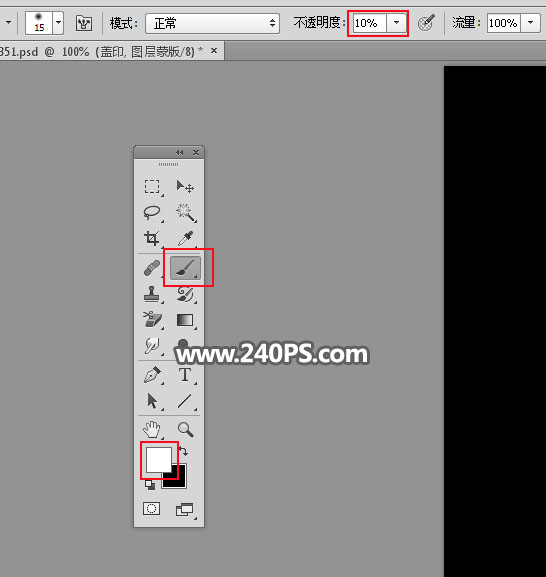Reset default foreground and background colors
Image resolution: width=546 pixels, height=577 pixels.
pyautogui.click(x=150, y=485)
